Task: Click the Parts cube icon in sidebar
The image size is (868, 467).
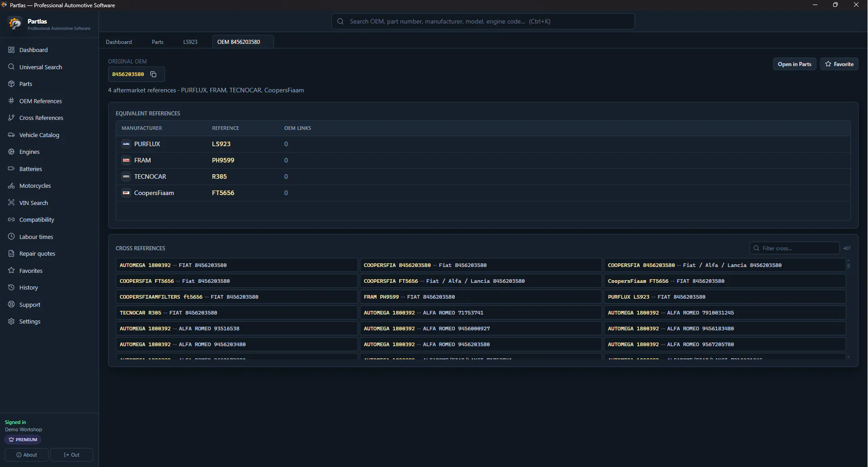Action: pos(11,84)
